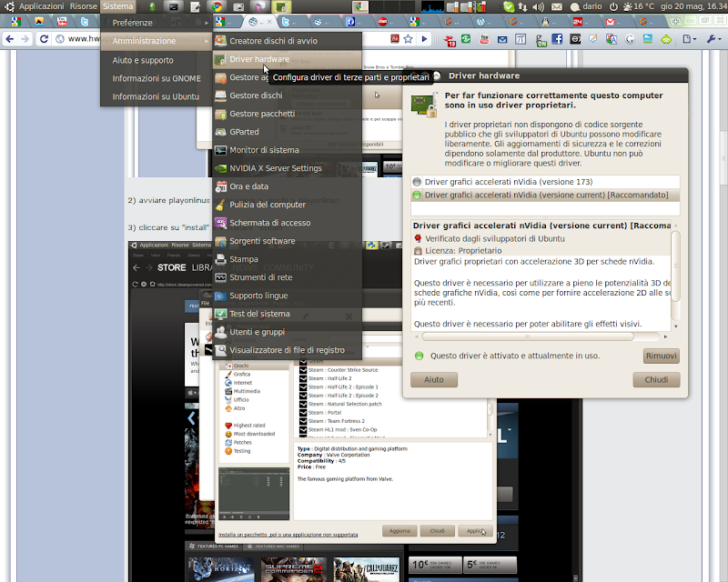
Task: Expand the Amministrazione submenu arrow
Action: [x=207, y=41]
